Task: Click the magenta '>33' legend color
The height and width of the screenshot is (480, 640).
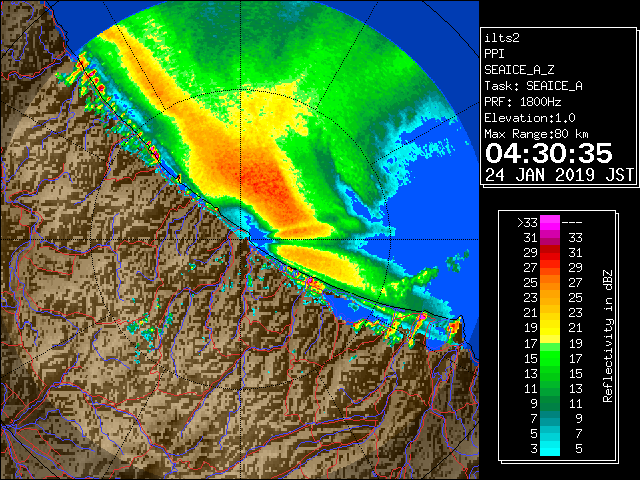Action: tap(550, 222)
